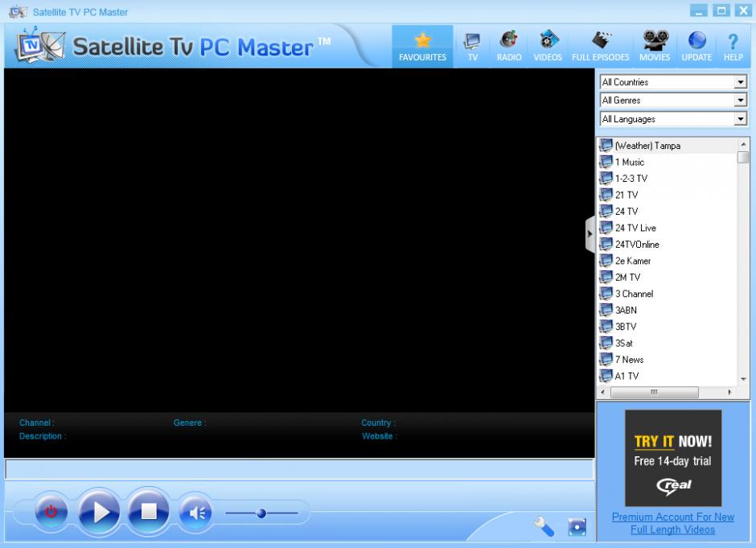Select the 3ABN channel

[668, 310]
